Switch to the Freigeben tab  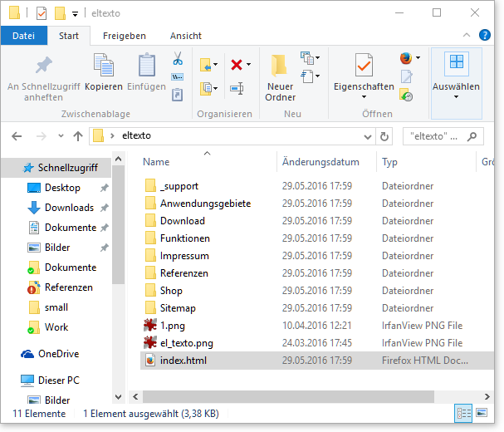[x=125, y=36]
